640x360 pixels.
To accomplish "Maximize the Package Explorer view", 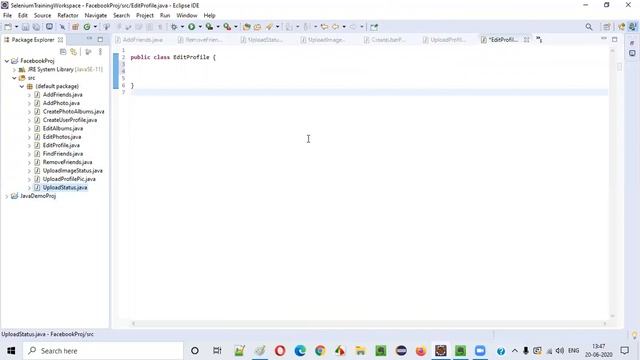I will pyautogui.click(x=100, y=40).
